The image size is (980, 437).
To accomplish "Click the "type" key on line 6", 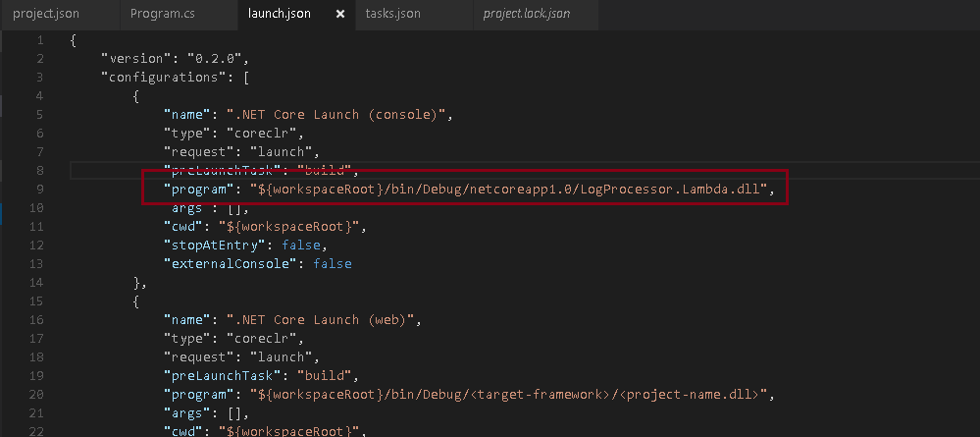I will [186, 134].
